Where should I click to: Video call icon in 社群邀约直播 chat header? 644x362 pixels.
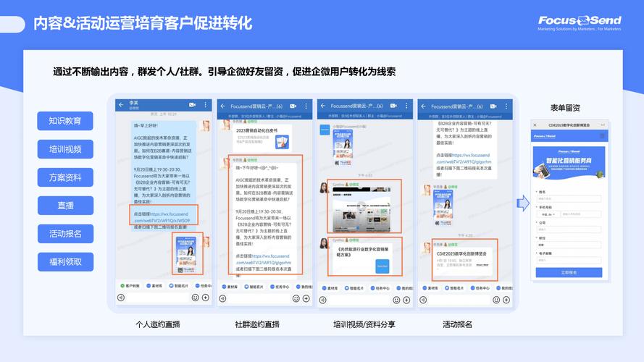[x=293, y=106]
